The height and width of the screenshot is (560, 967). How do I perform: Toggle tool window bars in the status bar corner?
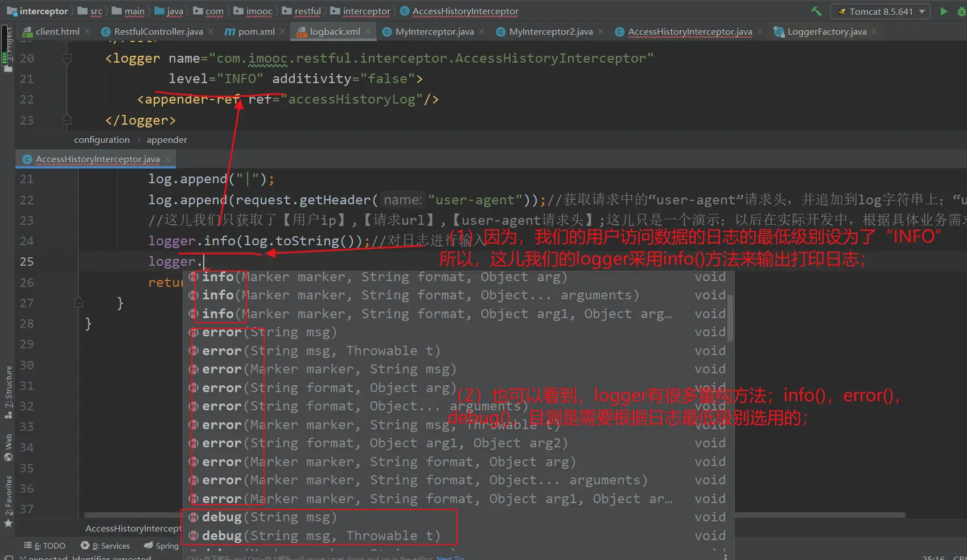(8, 558)
